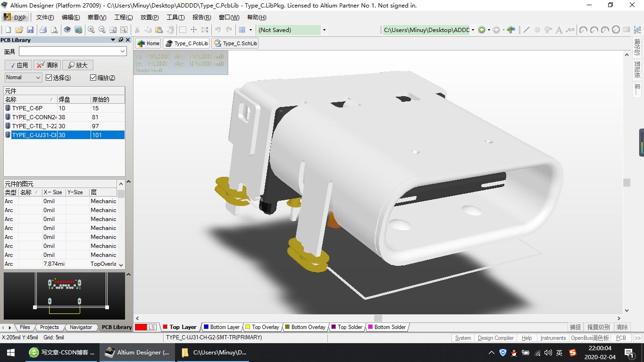Click the Move selection cross icon
The width and height of the screenshot is (644, 362).
[193, 30]
